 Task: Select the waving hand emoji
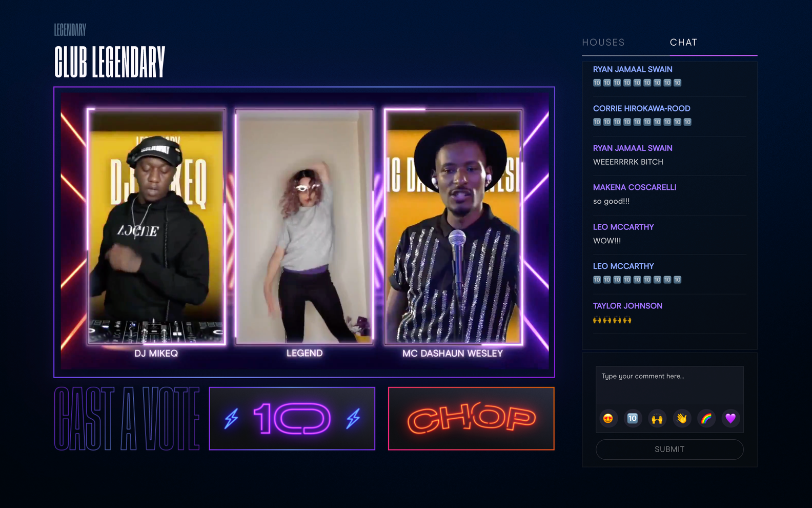[682, 419]
